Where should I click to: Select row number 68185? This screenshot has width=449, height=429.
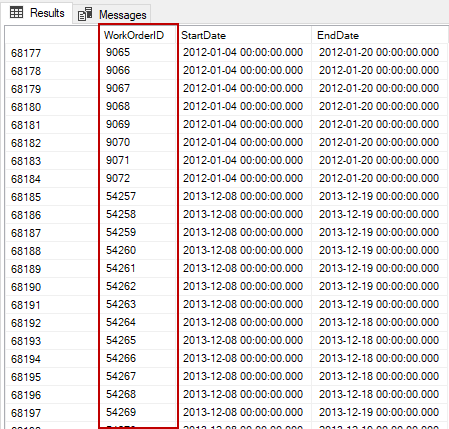(x=51, y=197)
